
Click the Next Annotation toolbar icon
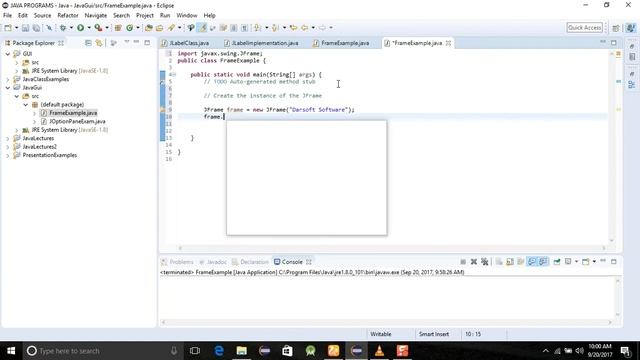[x=257, y=28]
